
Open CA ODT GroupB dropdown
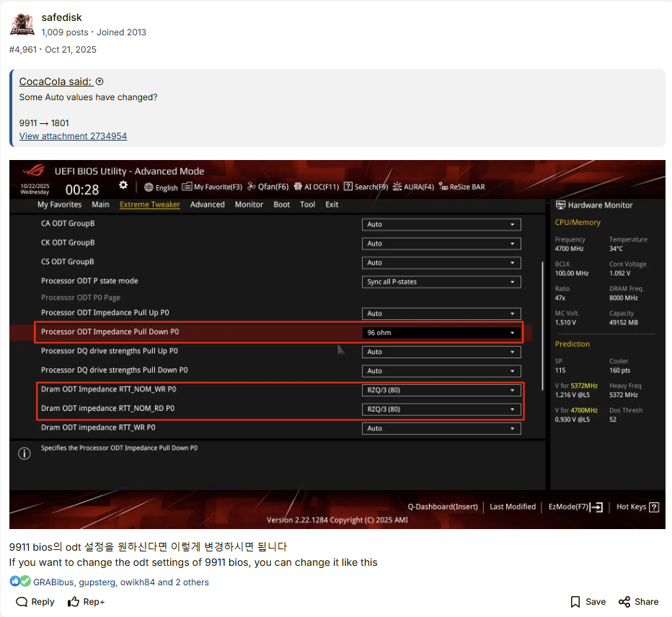pyautogui.click(x=441, y=224)
